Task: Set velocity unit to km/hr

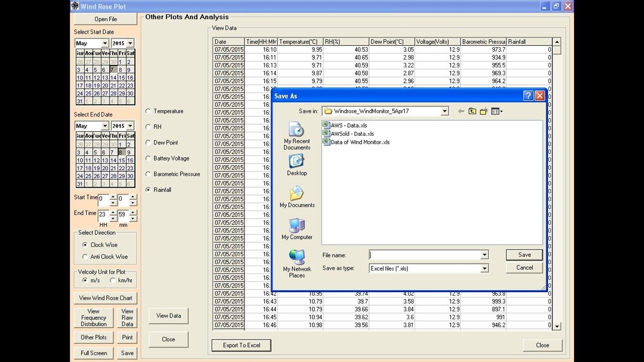Action: (113, 280)
